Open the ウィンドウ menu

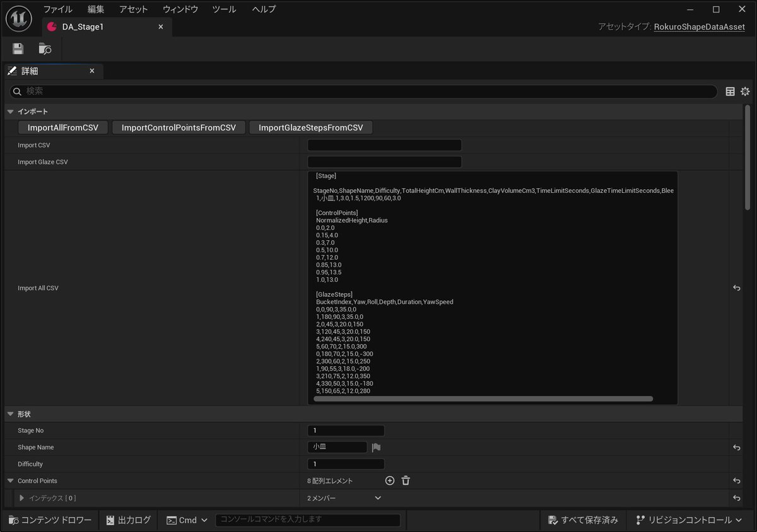point(180,9)
